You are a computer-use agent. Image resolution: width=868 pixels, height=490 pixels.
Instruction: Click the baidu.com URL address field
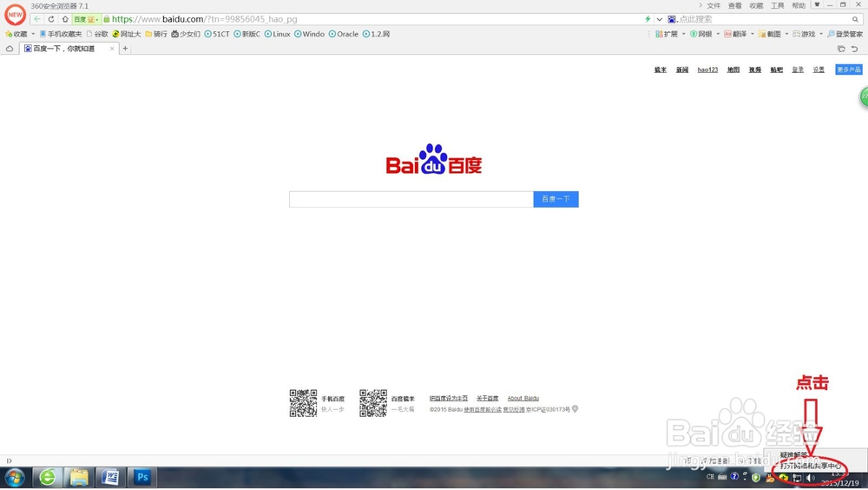[377, 19]
